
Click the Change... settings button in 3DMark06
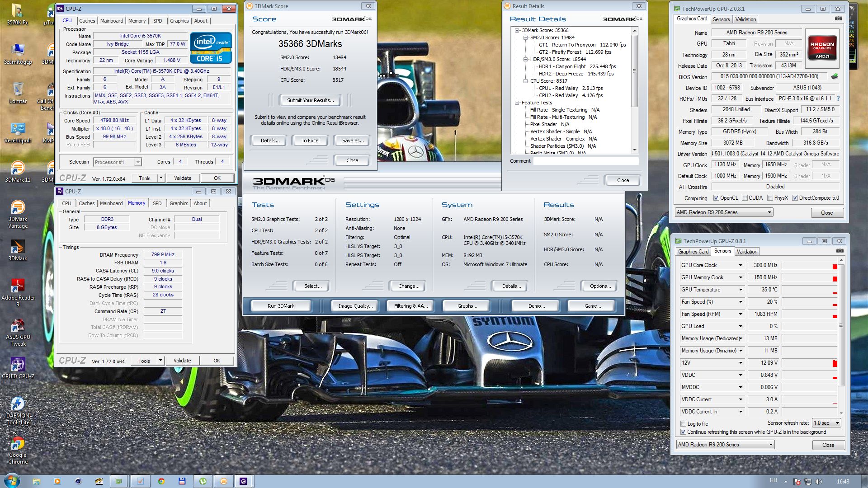(409, 286)
